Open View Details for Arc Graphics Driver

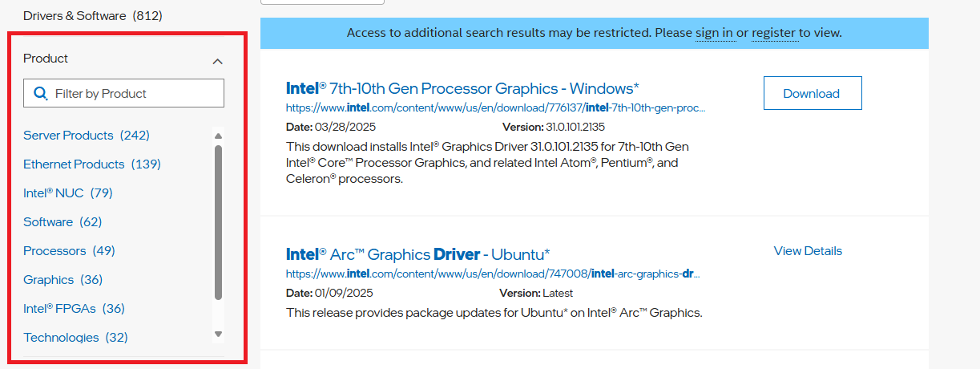pyautogui.click(x=808, y=251)
